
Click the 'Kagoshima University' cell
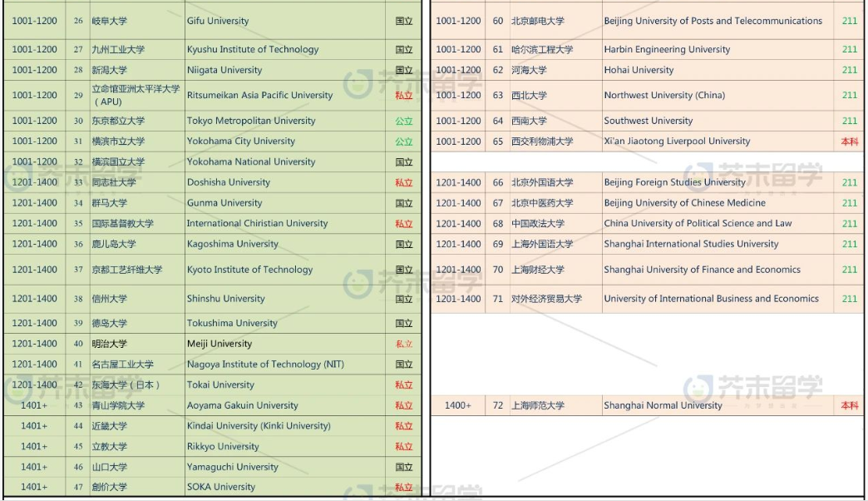coord(285,244)
